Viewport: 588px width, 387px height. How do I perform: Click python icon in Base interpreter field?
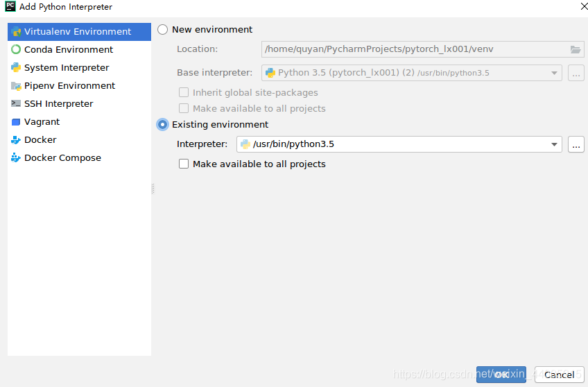[x=270, y=73]
